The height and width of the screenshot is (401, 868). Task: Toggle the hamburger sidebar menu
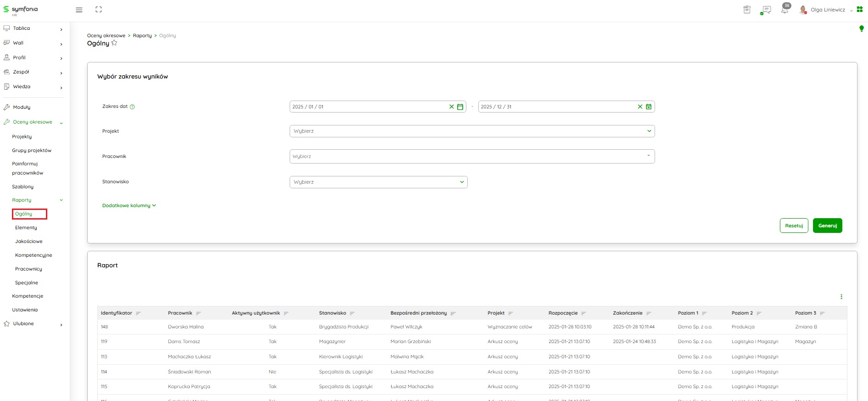point(79,10)
